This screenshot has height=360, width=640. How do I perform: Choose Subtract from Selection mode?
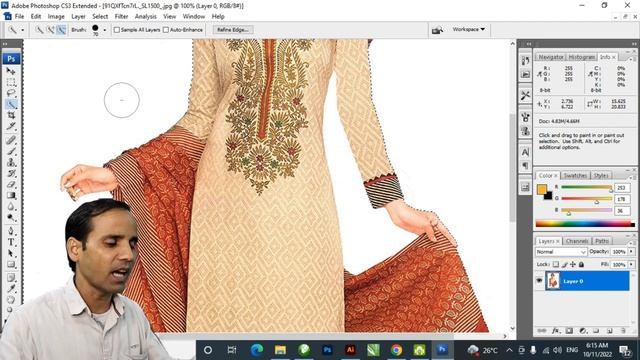pos(61,30)
